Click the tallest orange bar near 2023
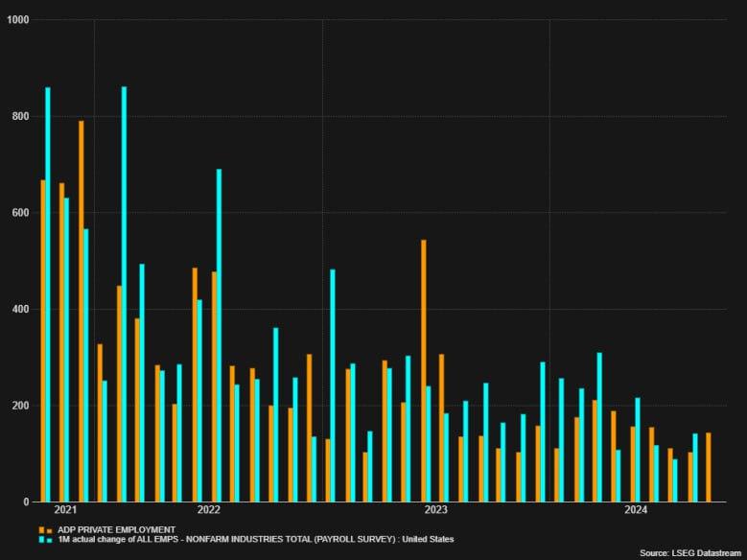 tap(423, 370)
